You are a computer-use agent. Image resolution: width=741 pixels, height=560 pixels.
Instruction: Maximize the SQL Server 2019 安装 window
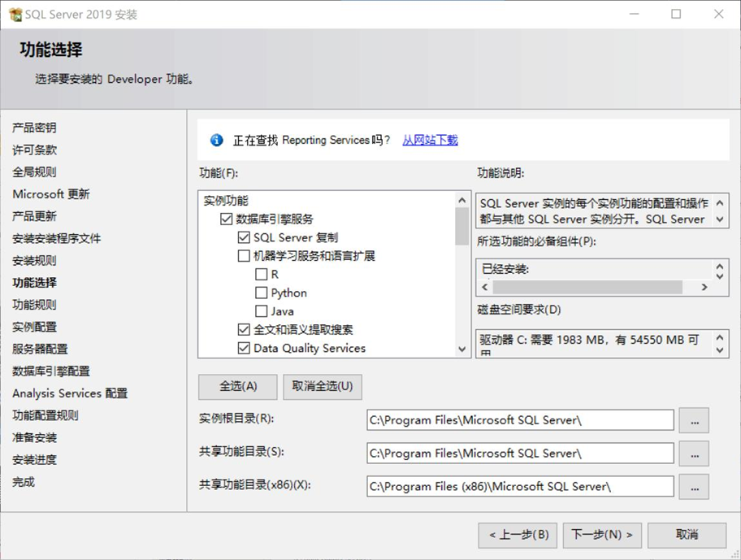[676, 14]
